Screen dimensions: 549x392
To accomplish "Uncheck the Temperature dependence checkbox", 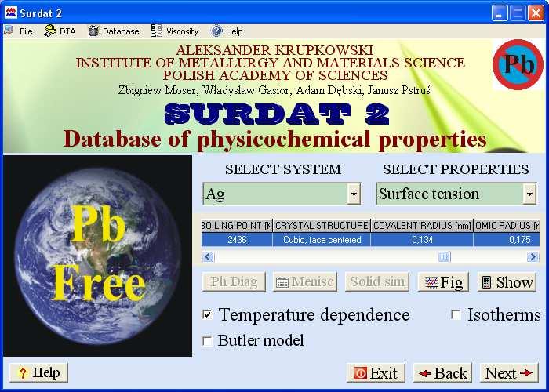I will coord(207,314).
